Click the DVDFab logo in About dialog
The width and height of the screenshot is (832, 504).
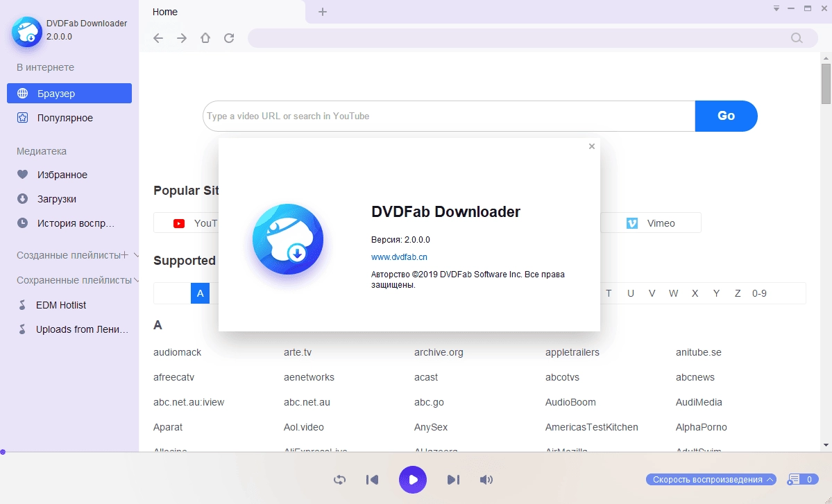288,239
